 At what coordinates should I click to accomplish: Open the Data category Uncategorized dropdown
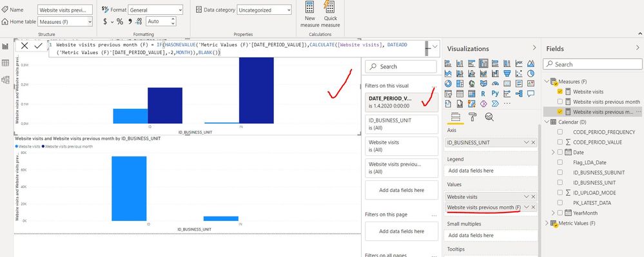tap(264, 10)
